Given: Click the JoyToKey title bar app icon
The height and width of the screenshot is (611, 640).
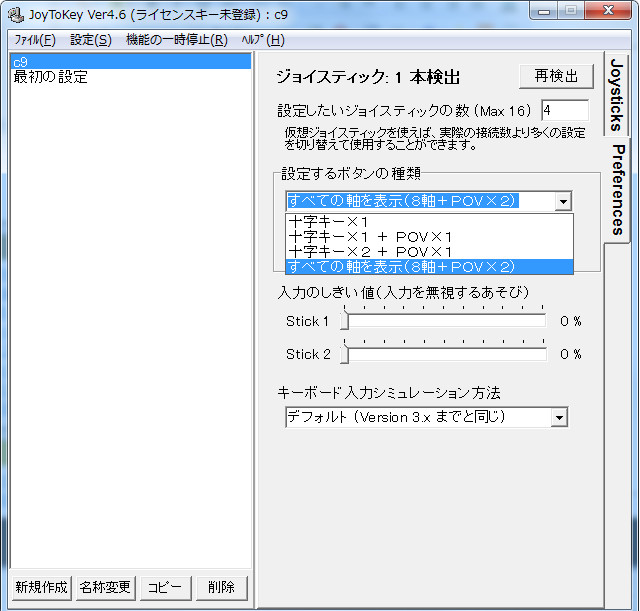Looking at the screenshot, I should 16,15.
